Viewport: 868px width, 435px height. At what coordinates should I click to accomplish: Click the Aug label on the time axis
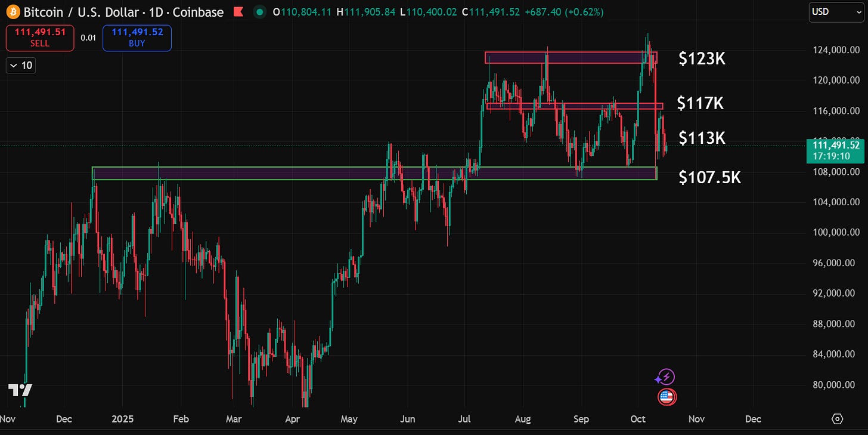[523, 419]
